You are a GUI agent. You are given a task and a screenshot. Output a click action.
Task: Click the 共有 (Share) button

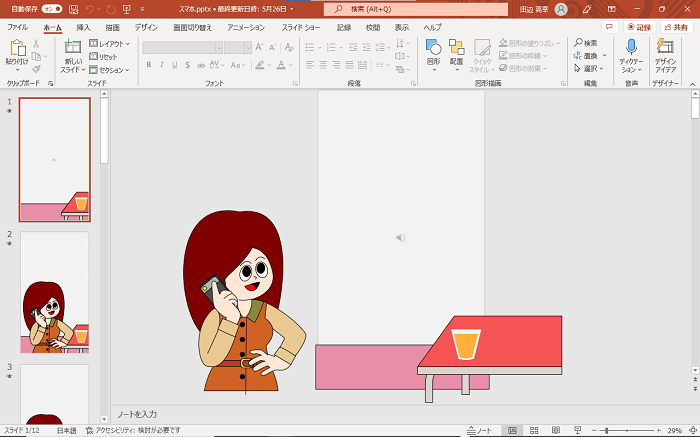click(x=676, y=27)
